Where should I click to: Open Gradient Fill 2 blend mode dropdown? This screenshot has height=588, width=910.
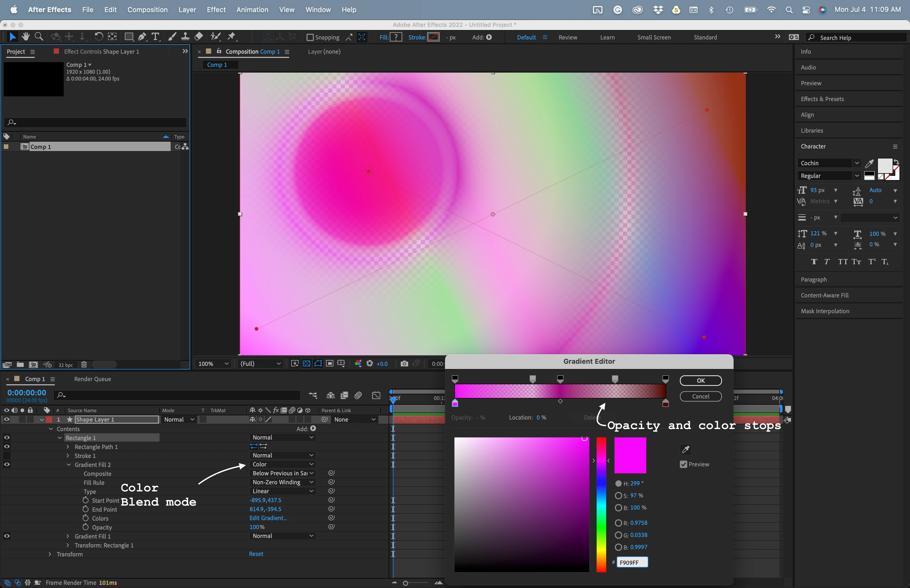pyautogui.click(x=283, y=464)
